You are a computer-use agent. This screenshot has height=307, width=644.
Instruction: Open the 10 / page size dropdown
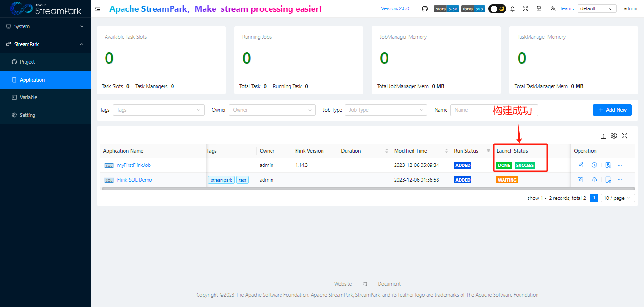(618, 198)
